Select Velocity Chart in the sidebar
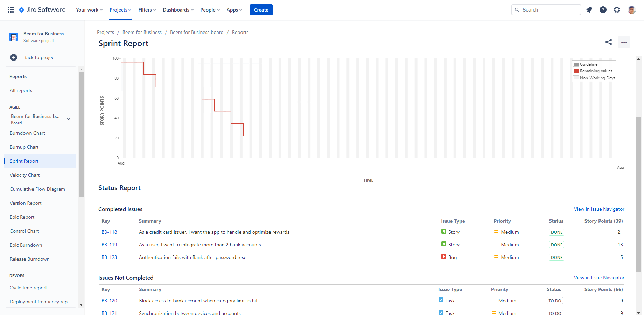The width and height of the screenshot is (644, 315). [x=24, y=175]
